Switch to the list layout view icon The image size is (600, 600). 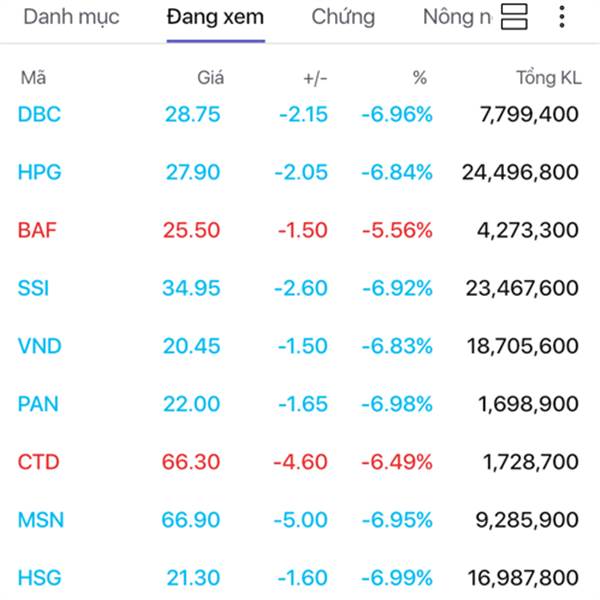(x=514, y=17)
